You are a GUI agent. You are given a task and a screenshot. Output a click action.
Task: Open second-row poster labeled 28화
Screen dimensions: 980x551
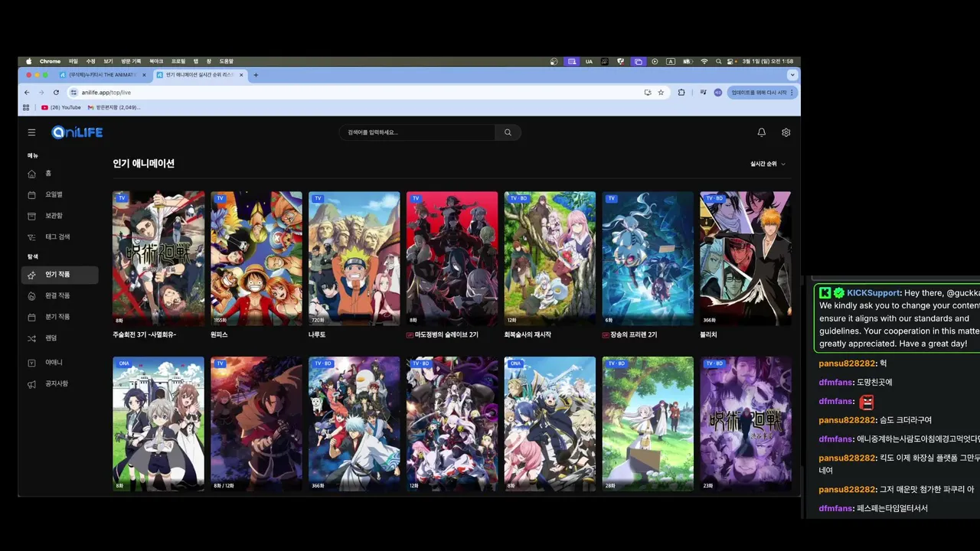pyautogui.click(x=648, y=424)
